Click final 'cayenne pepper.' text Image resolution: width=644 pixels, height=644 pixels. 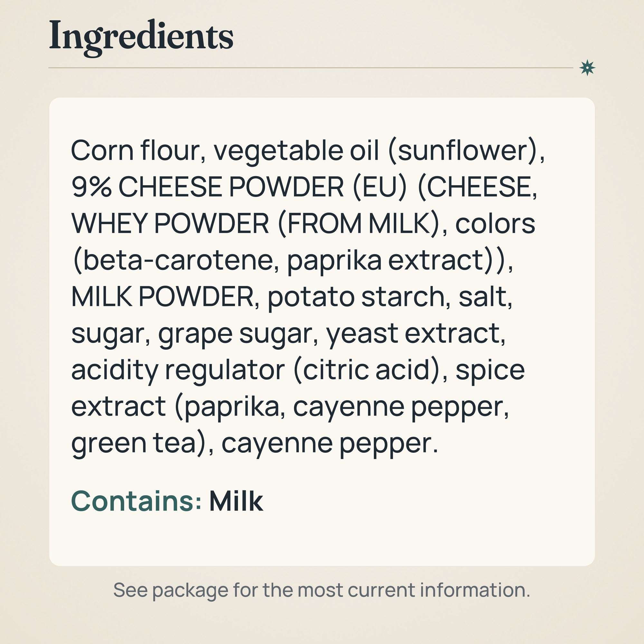(330, 444)
